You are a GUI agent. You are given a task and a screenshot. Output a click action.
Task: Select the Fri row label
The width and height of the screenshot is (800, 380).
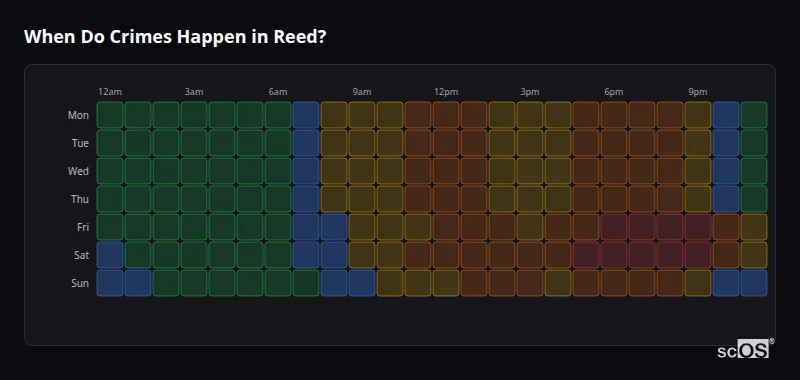pyautogui.click(x=83, y=227)
